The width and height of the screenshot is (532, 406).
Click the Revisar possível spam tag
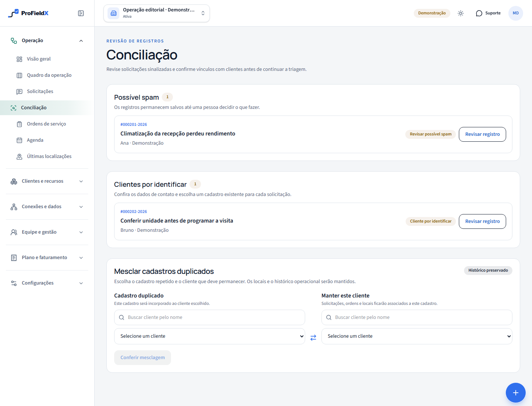(430, 134)
